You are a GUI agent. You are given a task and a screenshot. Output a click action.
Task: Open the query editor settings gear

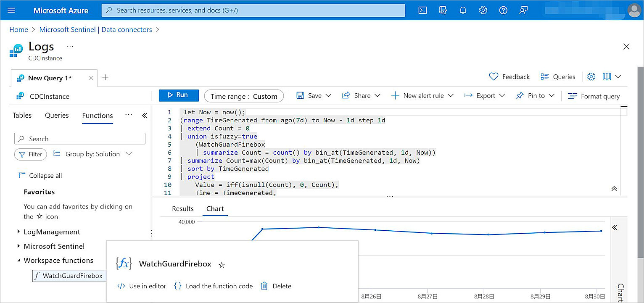(x=591, y=76)
